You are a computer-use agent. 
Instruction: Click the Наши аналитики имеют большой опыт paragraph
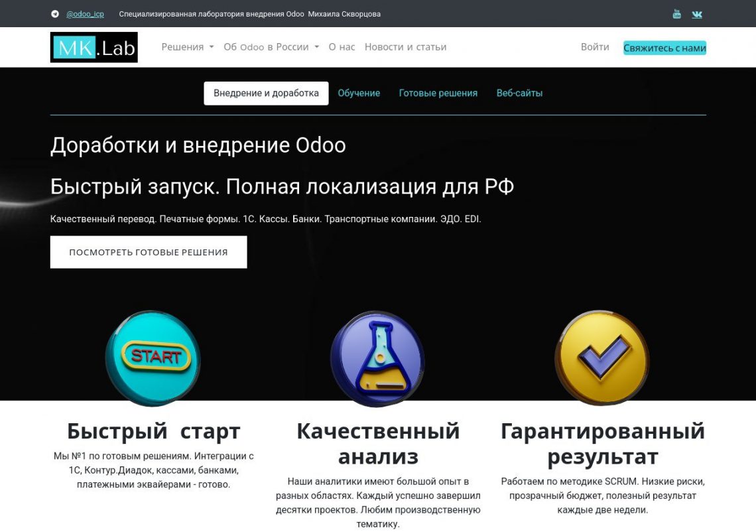(x=378, y=503)
